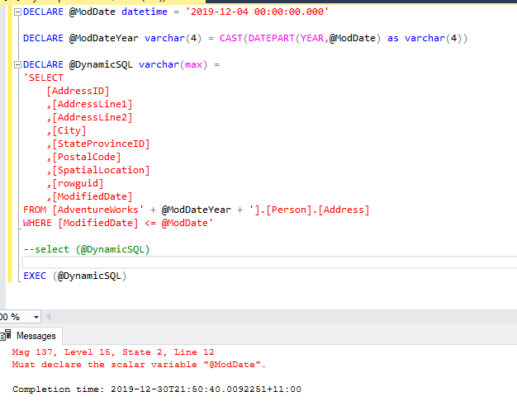This screenshot has height=420, width=517.
Task: Click the commented --select (@DynamicSQL) line
Action: (87, 249)
